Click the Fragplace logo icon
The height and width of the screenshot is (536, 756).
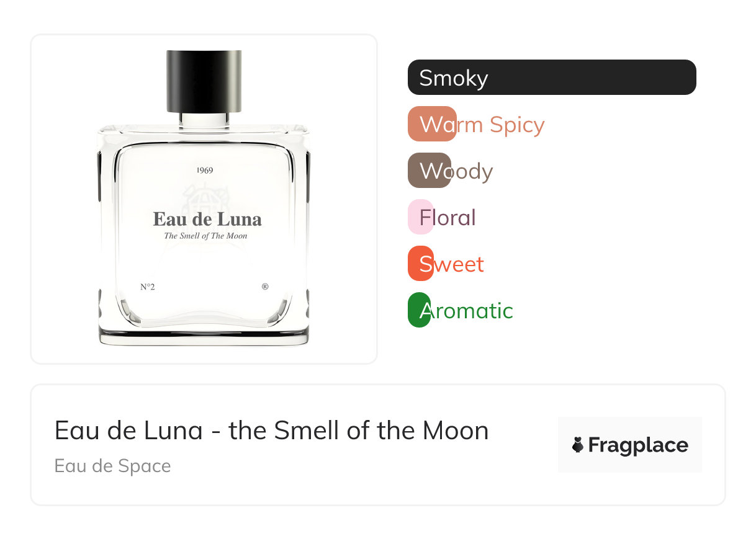coord(578,445)
